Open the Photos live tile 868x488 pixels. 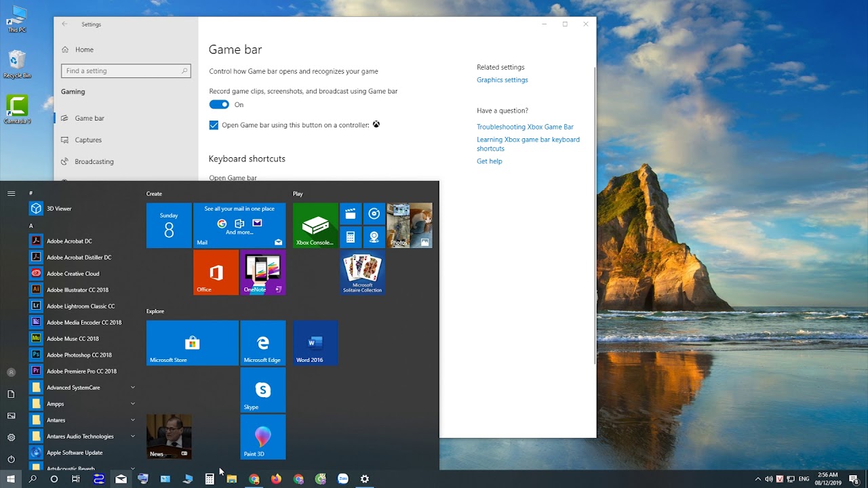coord(410,226)
